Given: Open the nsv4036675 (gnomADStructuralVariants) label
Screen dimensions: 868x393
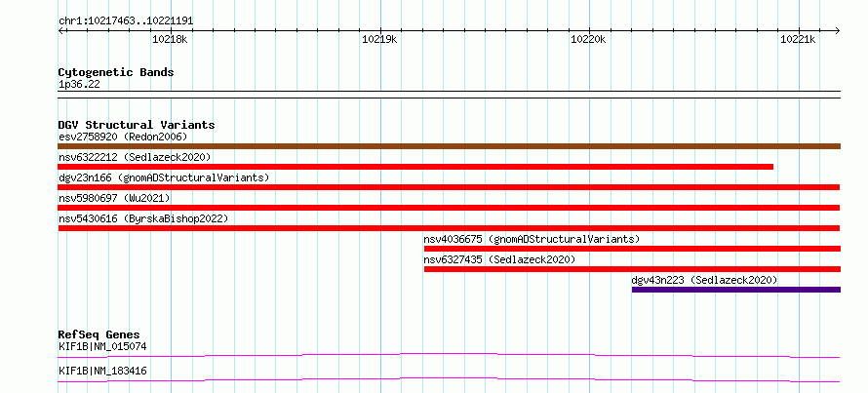Looking at the screenshot, I should [x=532, y=239].
